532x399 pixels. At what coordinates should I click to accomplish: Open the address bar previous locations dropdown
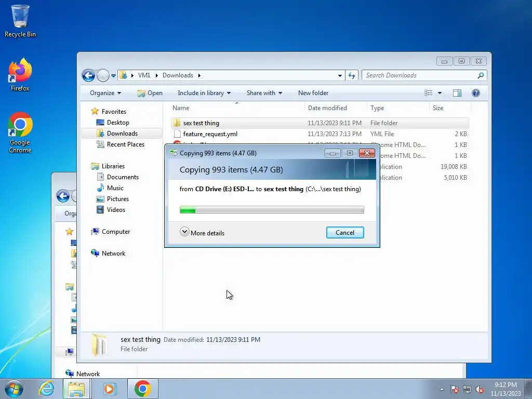coord(340,75)
